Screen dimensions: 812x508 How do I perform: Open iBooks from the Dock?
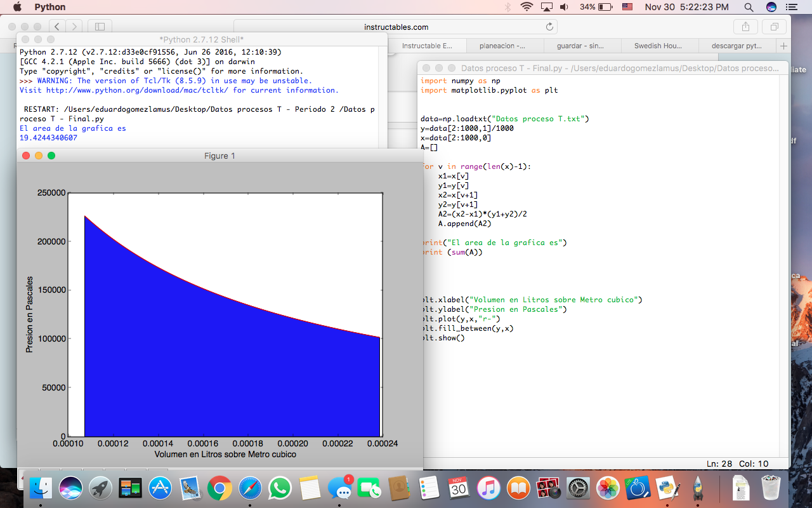coord(518,488)
